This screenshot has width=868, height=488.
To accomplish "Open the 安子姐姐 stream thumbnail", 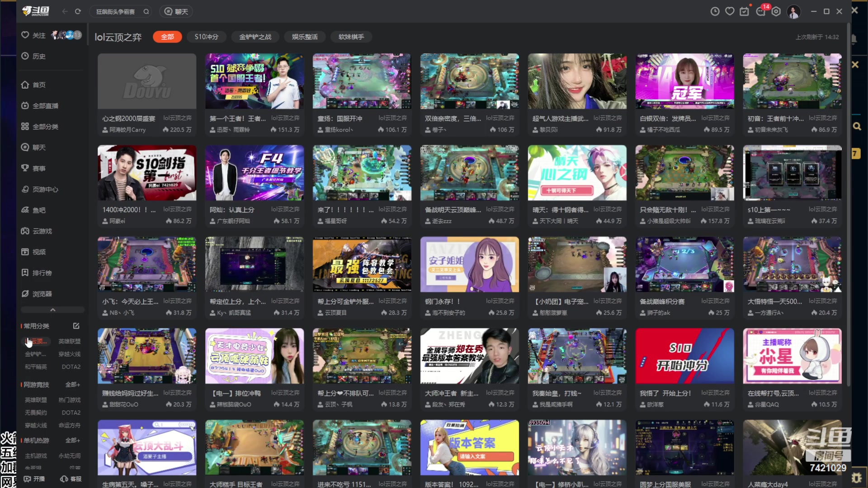I will point(470,264).
